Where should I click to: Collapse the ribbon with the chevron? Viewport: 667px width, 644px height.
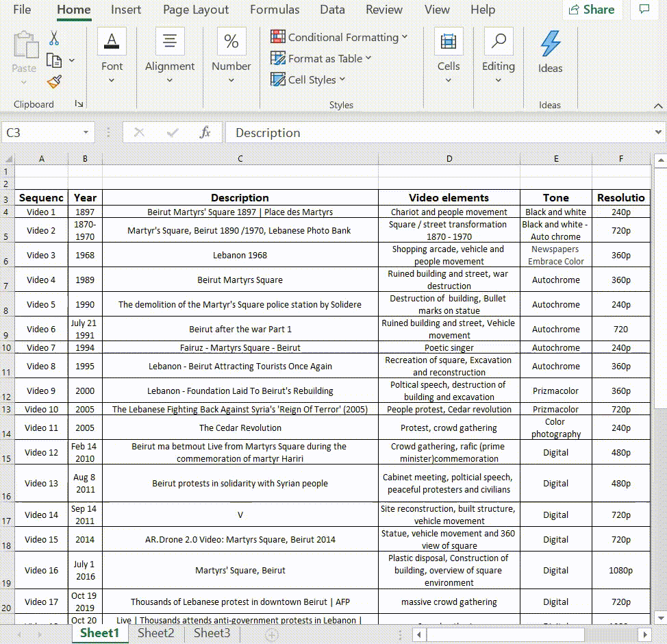tap(658, 106)
